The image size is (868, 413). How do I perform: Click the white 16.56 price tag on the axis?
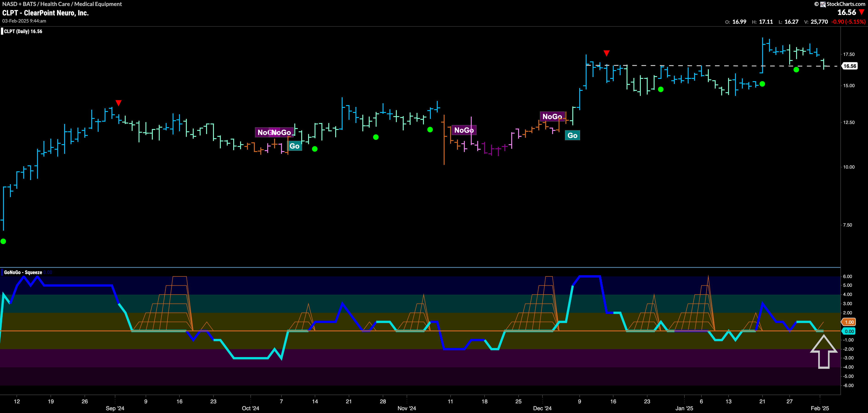coord(849,66)
